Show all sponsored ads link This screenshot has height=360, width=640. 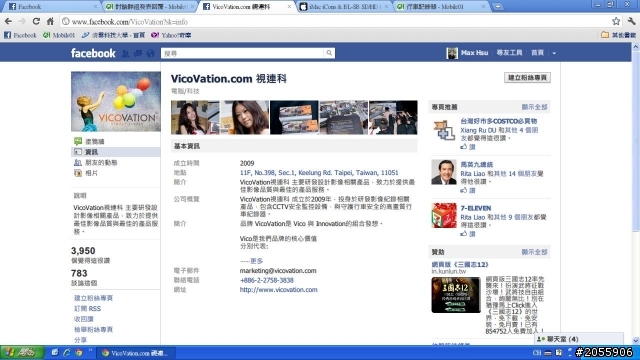[534, 252]
